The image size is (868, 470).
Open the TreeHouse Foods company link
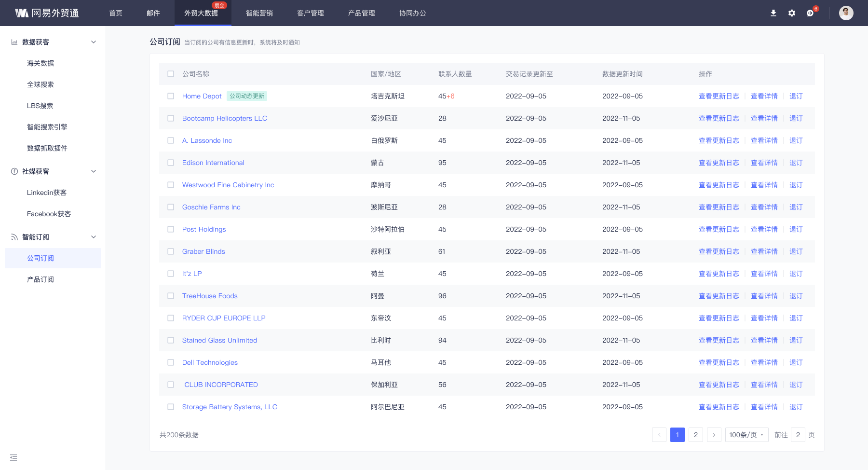click(x=210, y=296)
